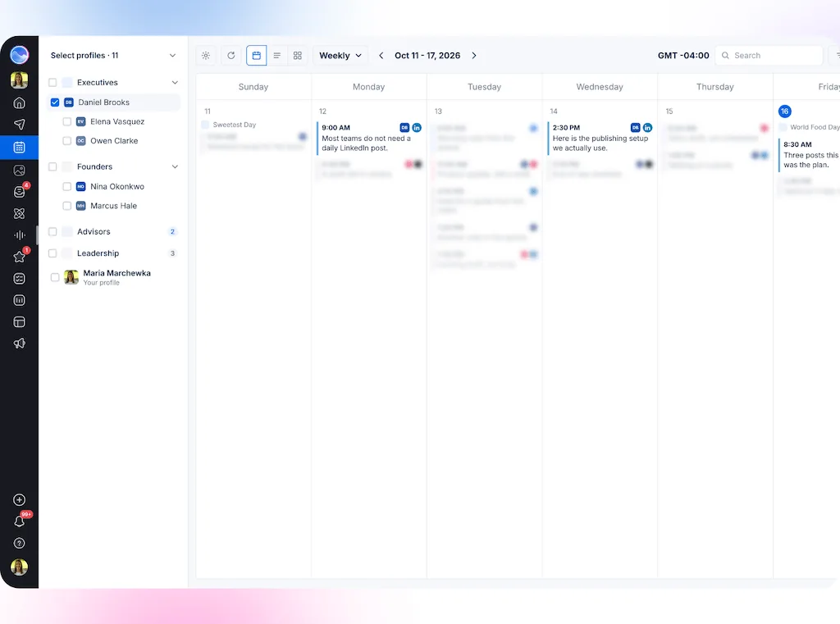Check the Owen Clarke profile checkbox
840x624 pixels.
pos(67,141)
